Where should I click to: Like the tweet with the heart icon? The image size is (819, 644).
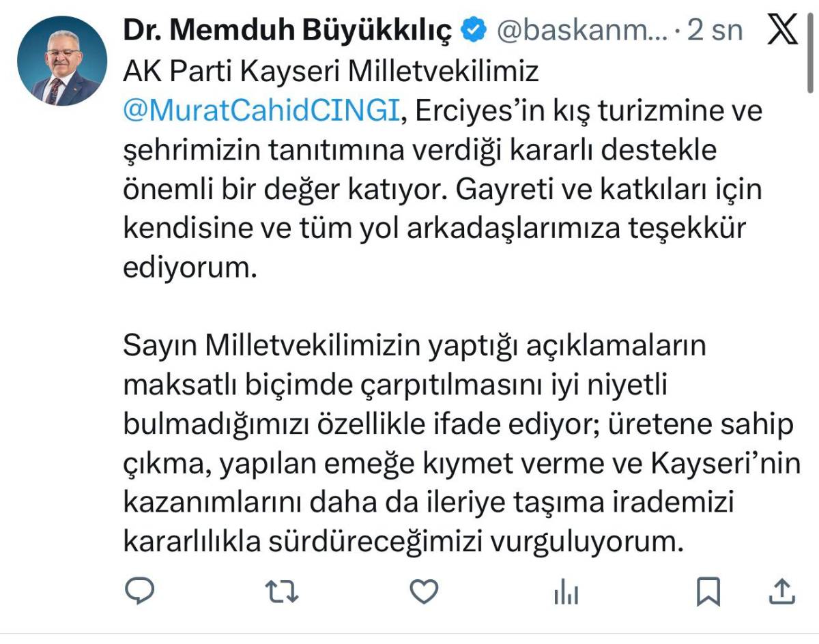pyautogui.click(x=423, y=591)
